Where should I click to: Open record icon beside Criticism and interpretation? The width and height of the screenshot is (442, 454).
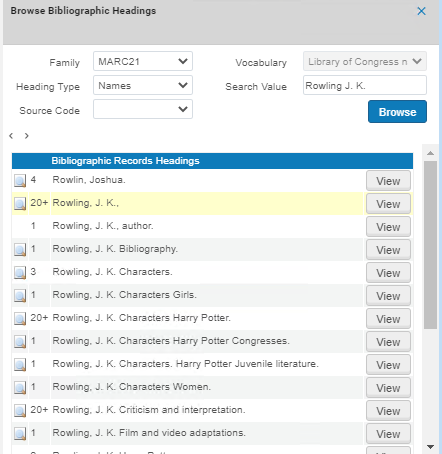(x=20, y=411)
